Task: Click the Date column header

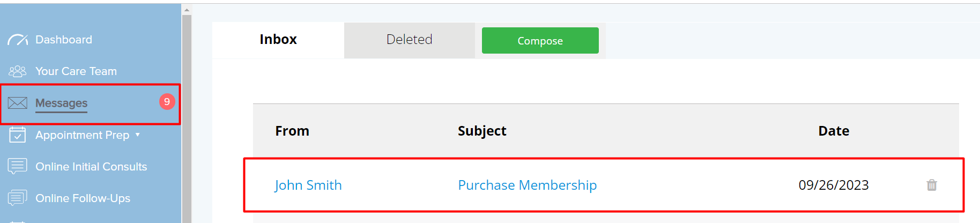Action: 834,131
